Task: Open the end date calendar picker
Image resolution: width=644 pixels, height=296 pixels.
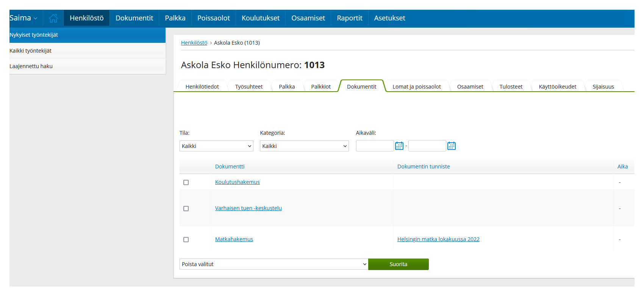Action: point(452,146)
